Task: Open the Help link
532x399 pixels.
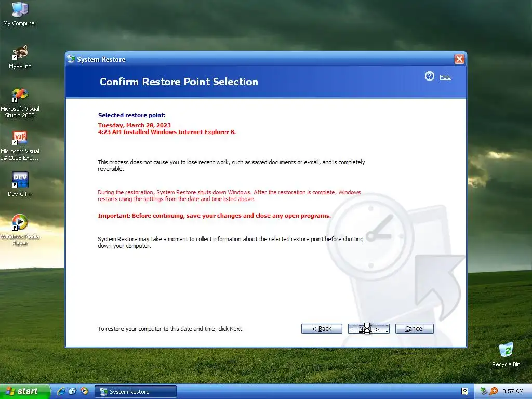Action: point(445,77)
